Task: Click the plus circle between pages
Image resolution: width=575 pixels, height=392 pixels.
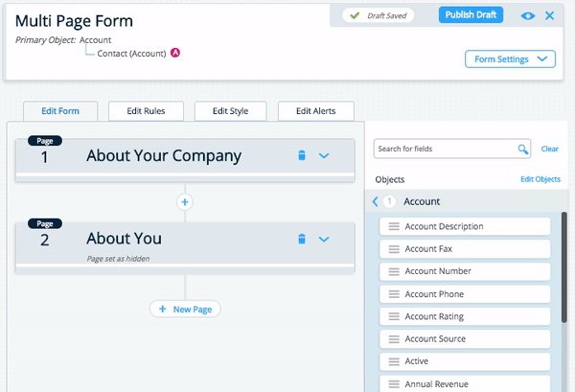Action: click(185, 202)
